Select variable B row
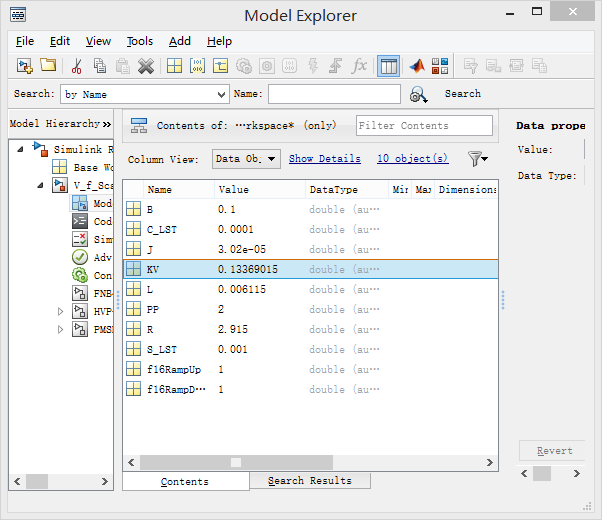 click(x=311, y=209)
